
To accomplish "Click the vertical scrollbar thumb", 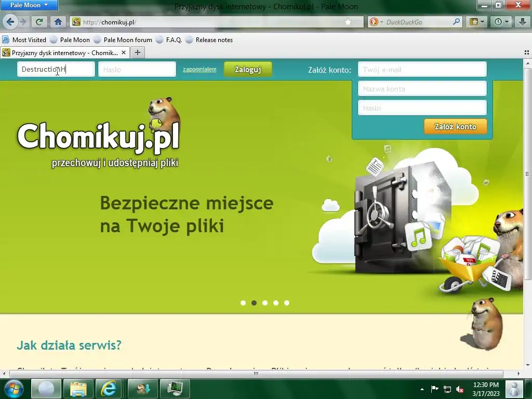I will (x=527, y=174).
